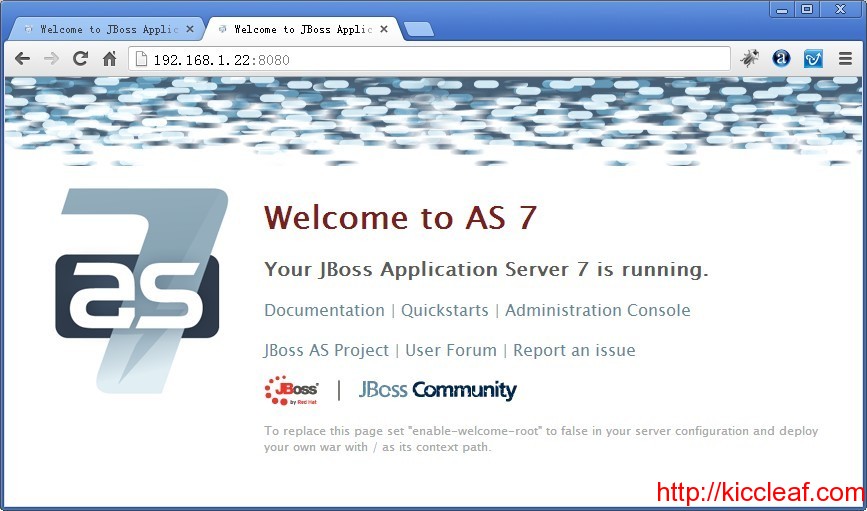The height and width of the screenshot is (511, 867).
Task: Click the page icon in address bar
Action: [x=142, y=59]
